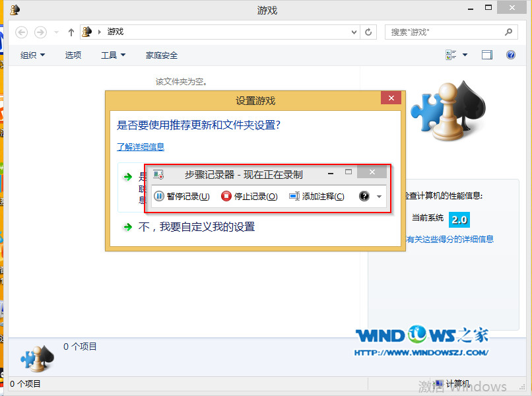This screenshot has width=532, height=396.
Task: Pause recording with 暂停记录 button
Action: pos(182,196)
